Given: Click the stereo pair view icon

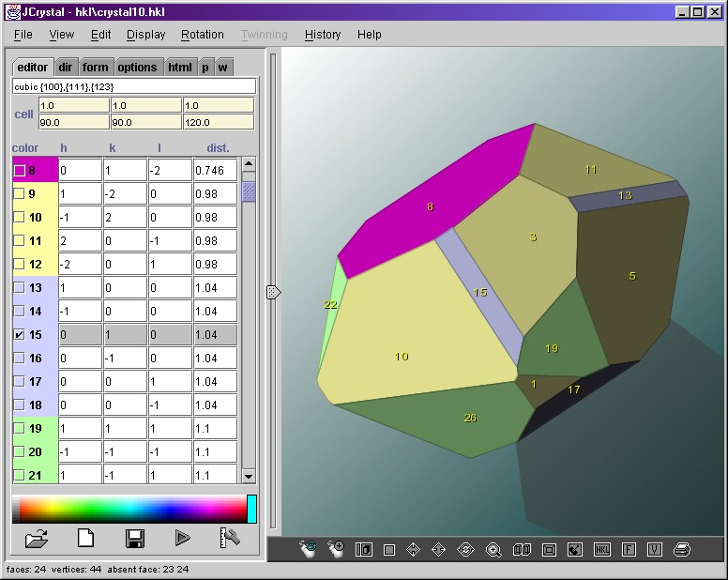Looking at the screenshot, I should point(522,550).
